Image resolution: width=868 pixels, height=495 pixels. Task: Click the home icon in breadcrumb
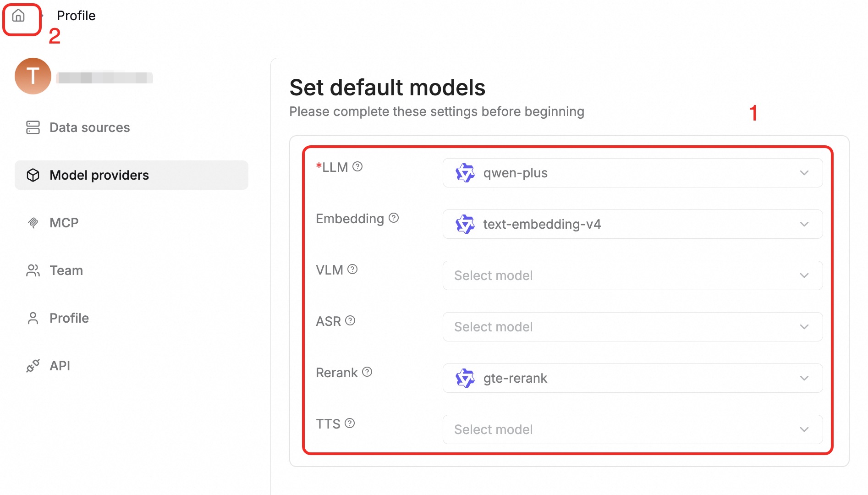pyautogui.click(x=18, y=16)
